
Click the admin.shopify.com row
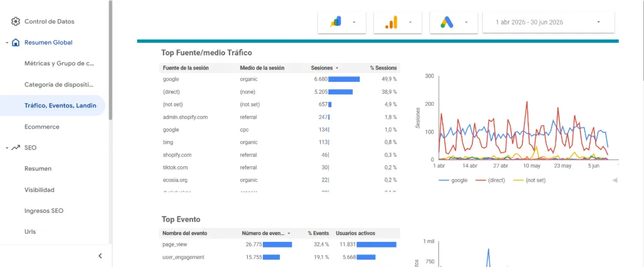(279, 117)
